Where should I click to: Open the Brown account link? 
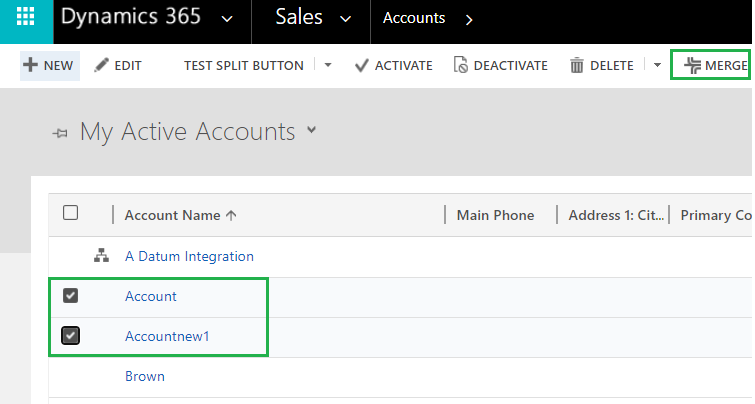pyautogui.click(x=144, y=376)
